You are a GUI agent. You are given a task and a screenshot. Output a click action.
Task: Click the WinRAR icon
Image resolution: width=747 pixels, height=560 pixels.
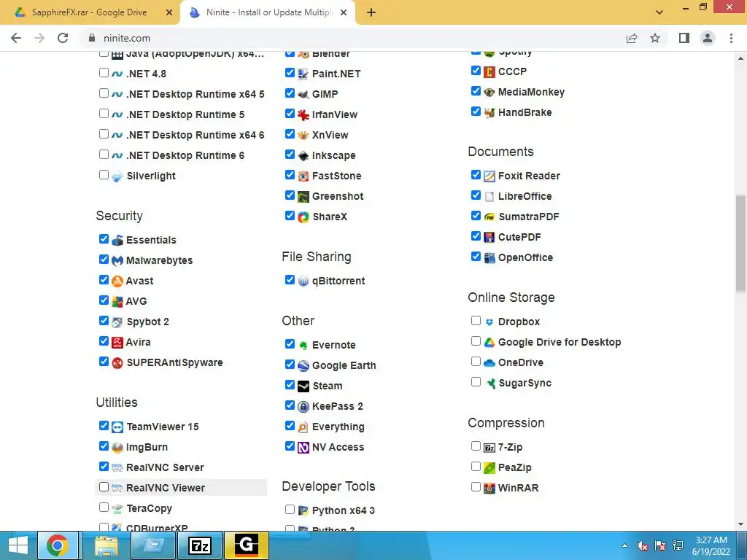tap(489, 488)
